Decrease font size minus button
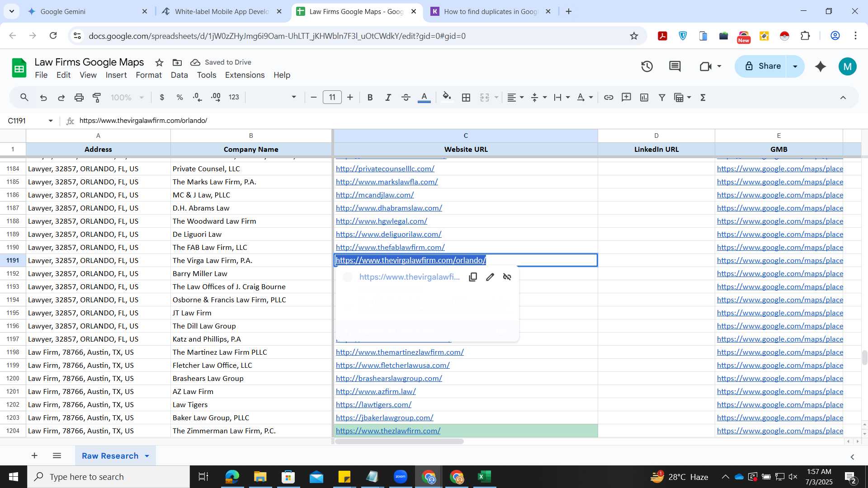The height and width of the screenshot is (488, 868). click(x=314, y=97)
